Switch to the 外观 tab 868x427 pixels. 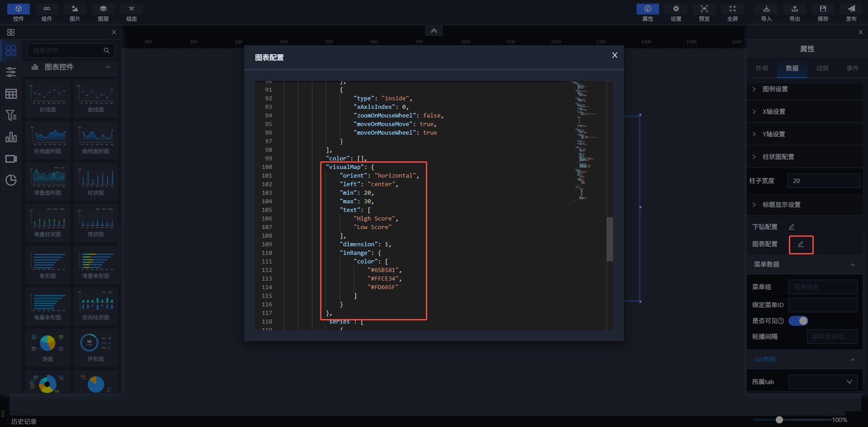tap(762, 68)
